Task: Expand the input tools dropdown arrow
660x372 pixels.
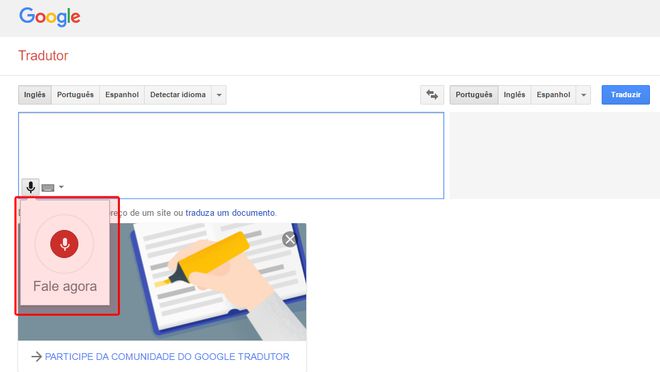Action: pyautogui.click(x=61, y=187)
